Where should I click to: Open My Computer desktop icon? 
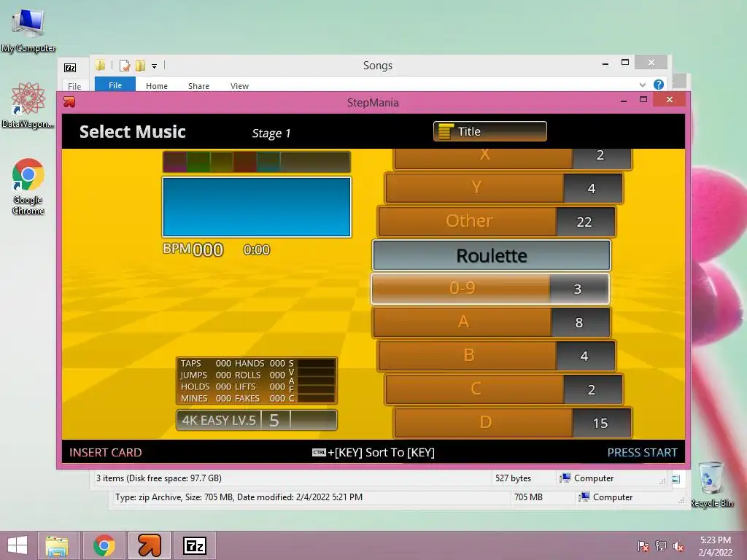point(28,29)
